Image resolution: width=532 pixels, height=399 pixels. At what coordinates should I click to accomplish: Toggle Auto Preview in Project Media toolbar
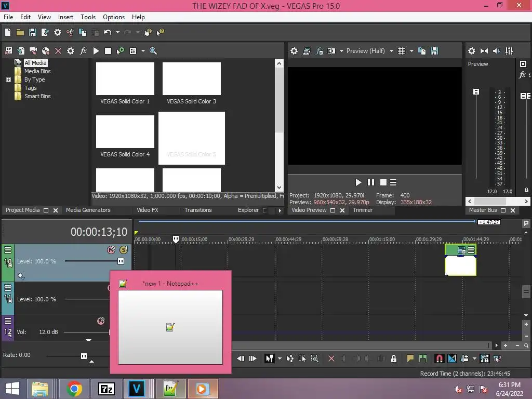(121, 51)
